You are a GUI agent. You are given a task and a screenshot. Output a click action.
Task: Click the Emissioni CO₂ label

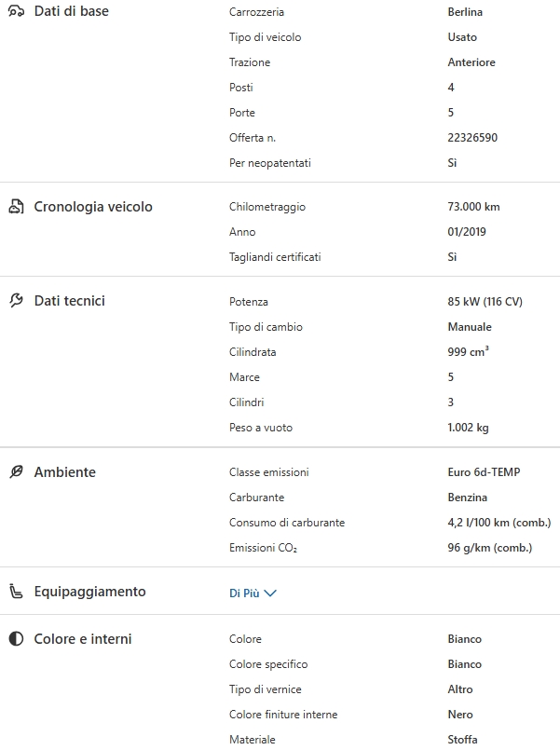(263, 548)
